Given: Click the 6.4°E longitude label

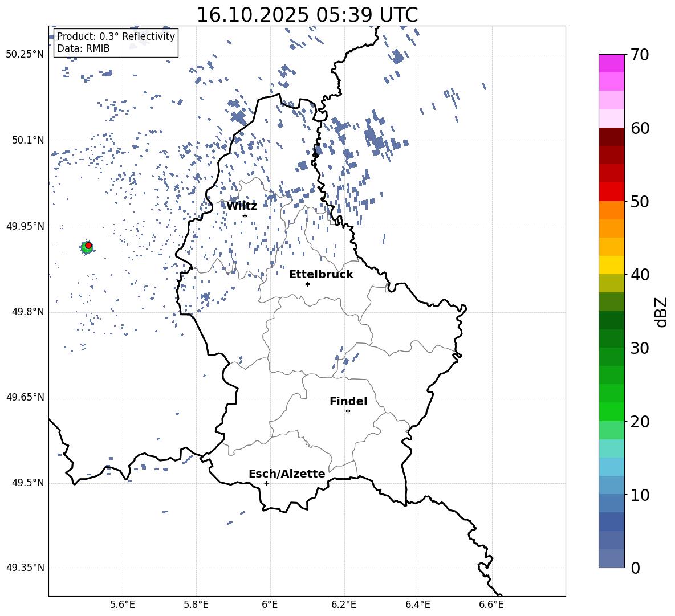Looking at the screenshot, I should click(x=417, y=605).
